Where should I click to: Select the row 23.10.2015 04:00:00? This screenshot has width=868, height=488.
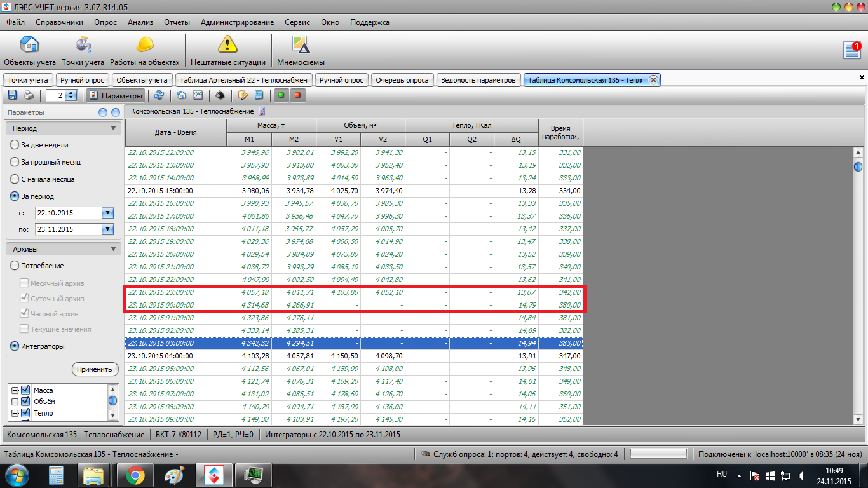coord(354,356)
